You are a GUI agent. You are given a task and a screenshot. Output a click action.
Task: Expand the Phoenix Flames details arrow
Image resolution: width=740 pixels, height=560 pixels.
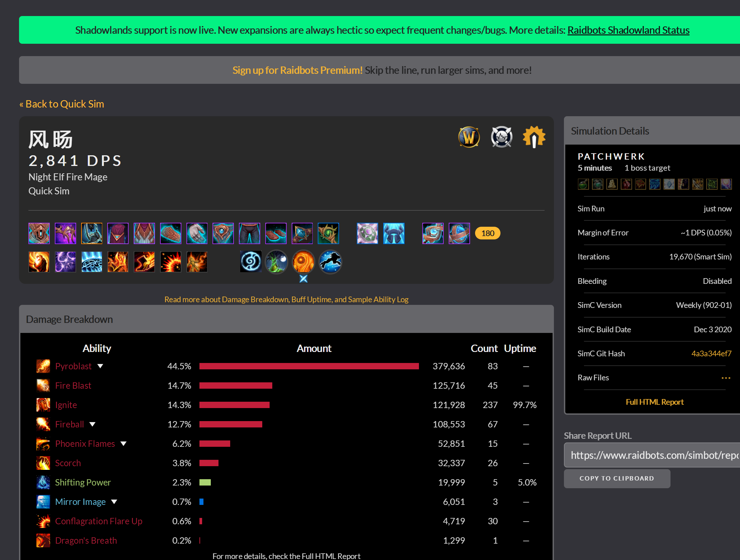pyautogui.click(x=124, y=444)
